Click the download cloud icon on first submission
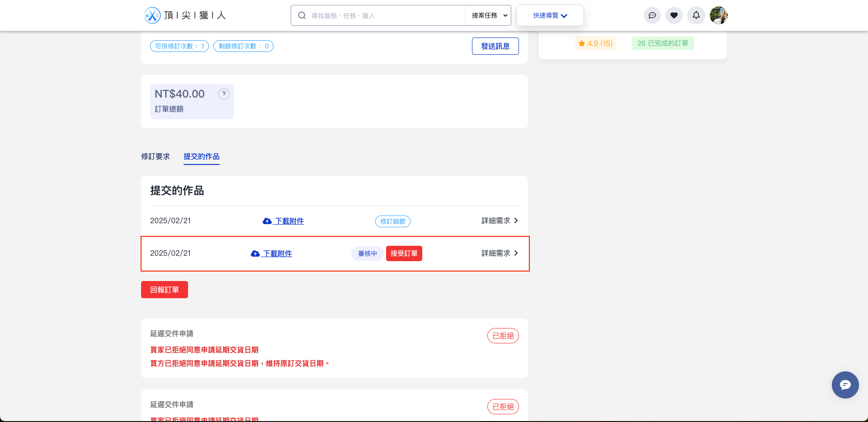 tap(267, 221)
